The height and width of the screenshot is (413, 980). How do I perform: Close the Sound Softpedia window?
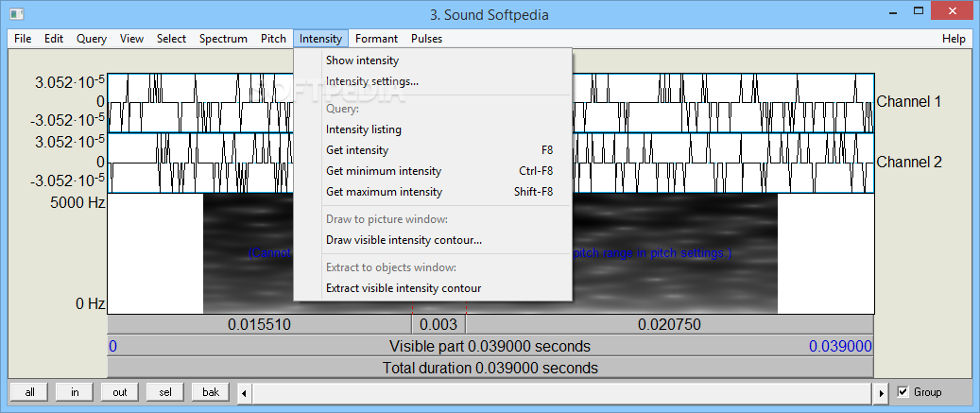[954, 10]
